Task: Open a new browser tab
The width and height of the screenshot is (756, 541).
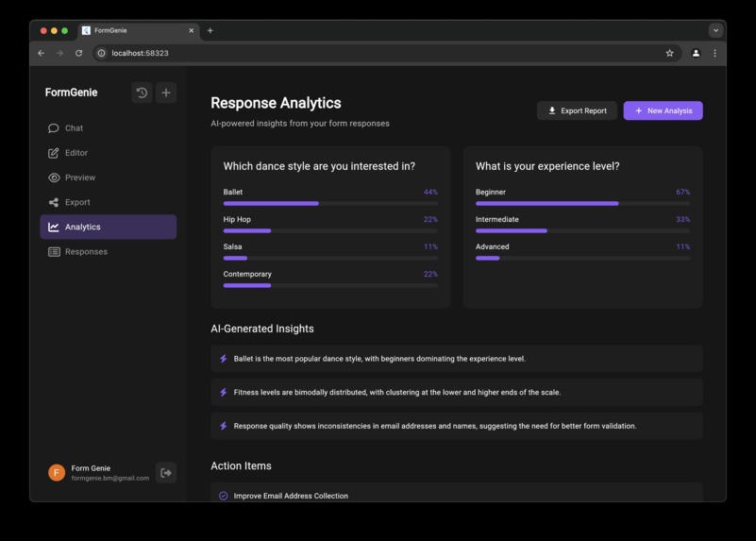Action: pos(210,30)
